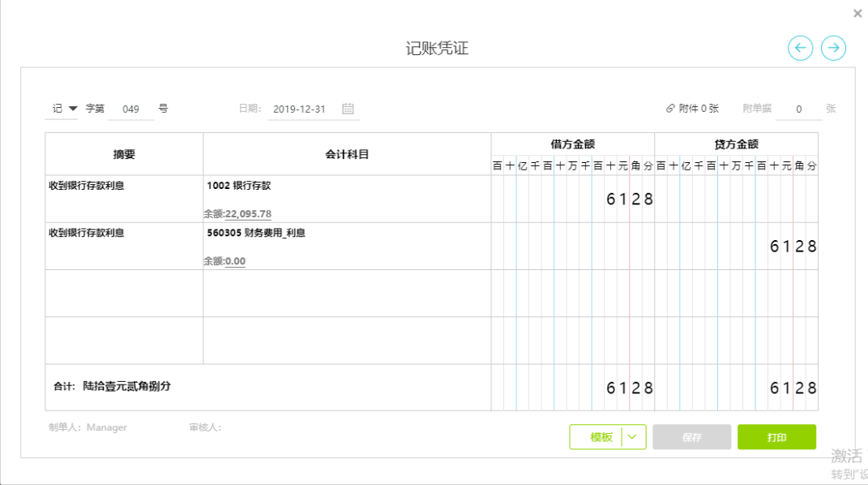Edit voucher number field 049
Viewport: 868px width, 485px height.
click(x=130, y=109)
